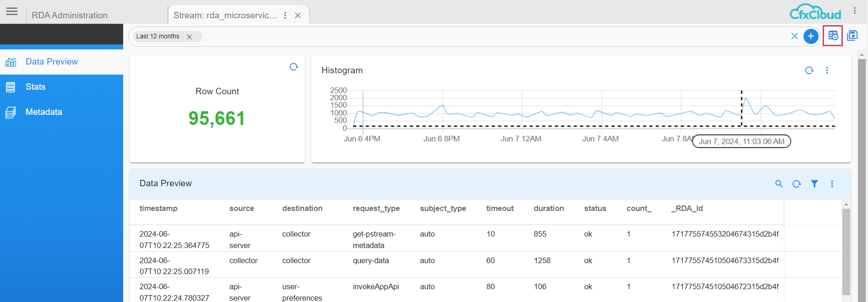Screen dimensions: 868x302
Task: Select Stats in the sidebar
Action: click(36, 87)
